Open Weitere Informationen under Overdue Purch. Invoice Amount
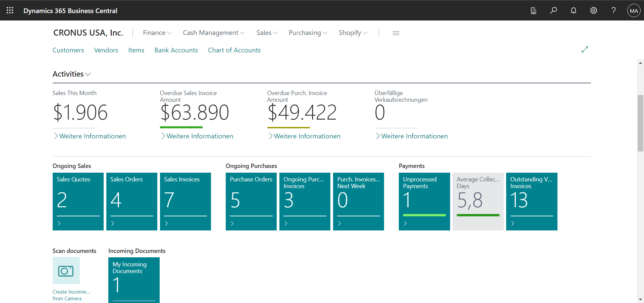Viewport: 644px width, 303px height. click(304, 136)
